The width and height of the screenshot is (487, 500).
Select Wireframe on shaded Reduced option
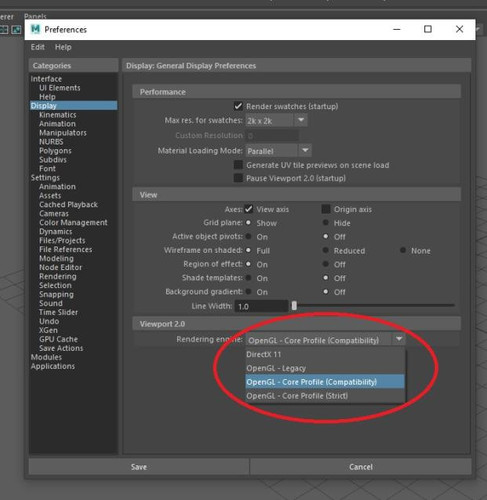(326, 250)
